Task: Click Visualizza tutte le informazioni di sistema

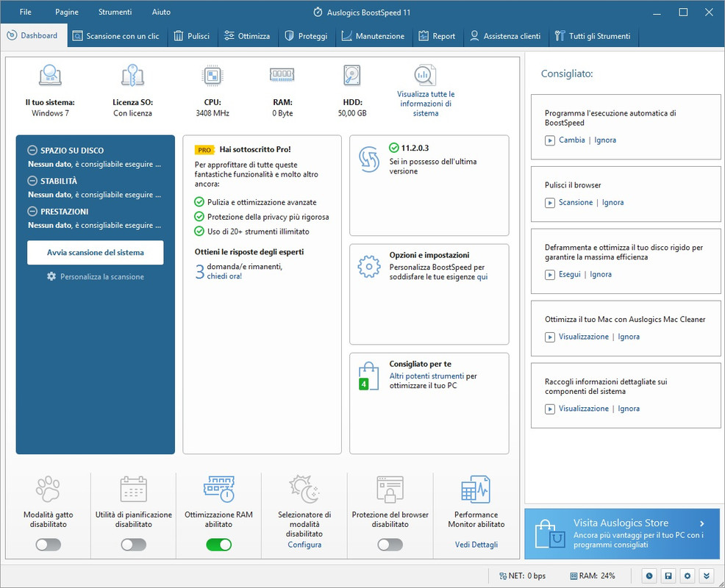Action: (426, 104)
